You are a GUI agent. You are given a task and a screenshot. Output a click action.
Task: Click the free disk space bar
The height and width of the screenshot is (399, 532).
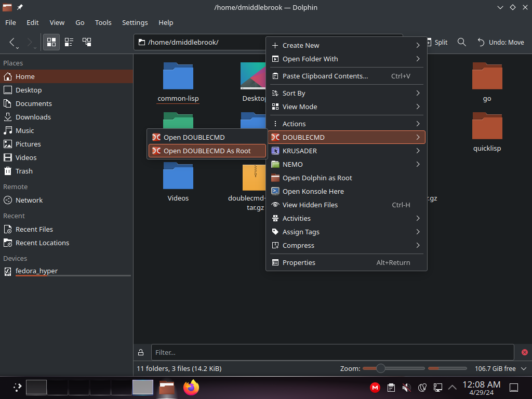[447, 368]
